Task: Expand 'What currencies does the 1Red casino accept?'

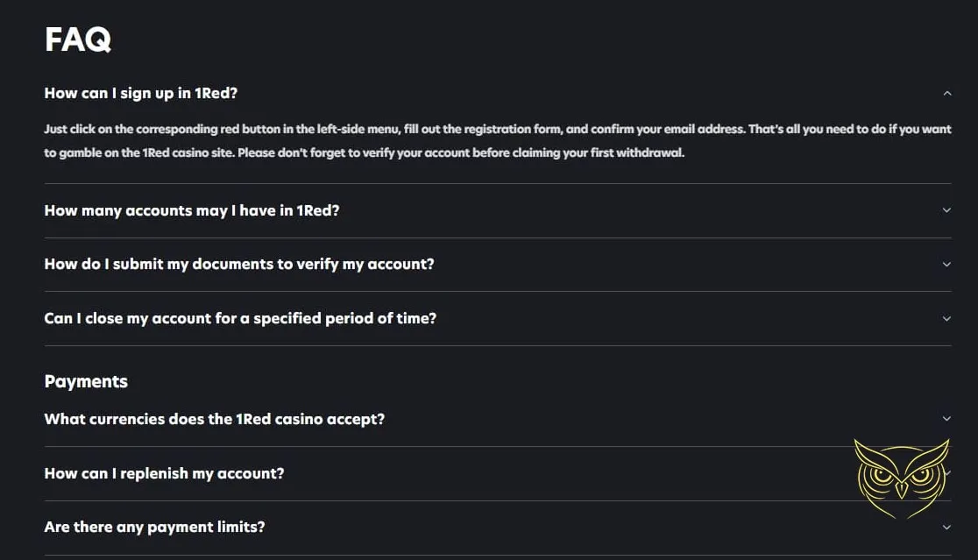Action: click(x=215, y=419)
